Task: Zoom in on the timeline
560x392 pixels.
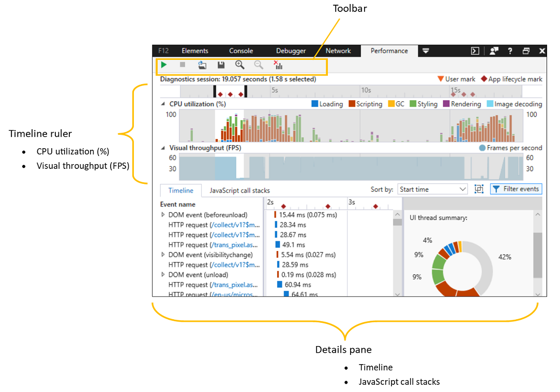Action: [239, 65]
